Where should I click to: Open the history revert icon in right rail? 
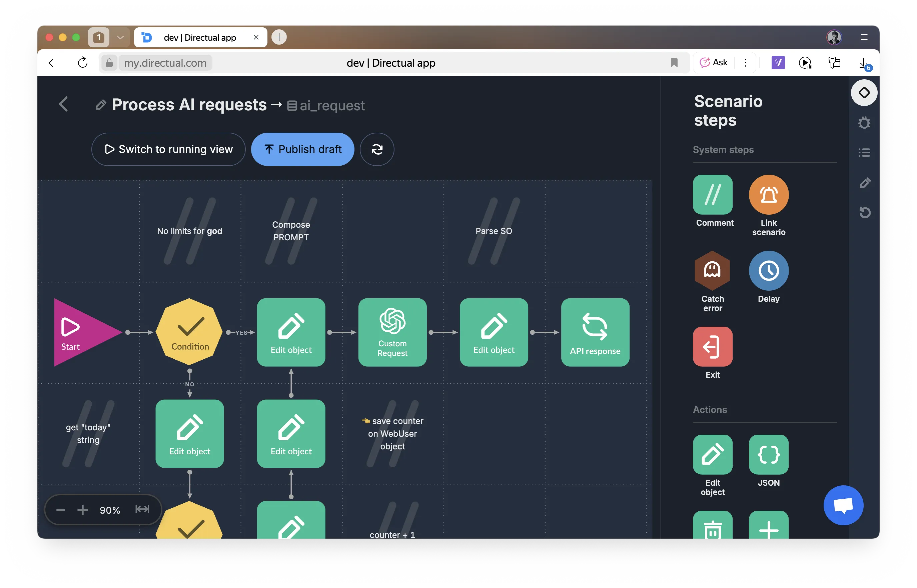coord(864,212)
